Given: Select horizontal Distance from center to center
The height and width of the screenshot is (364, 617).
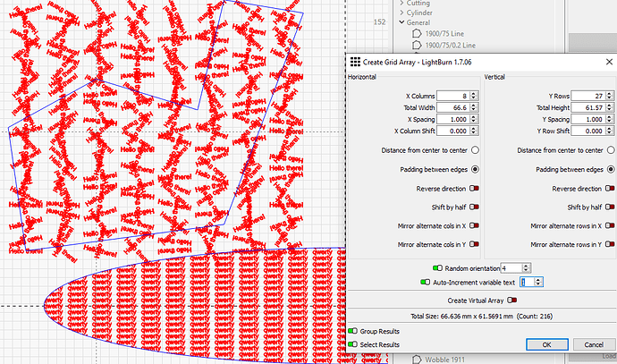Looking at the screenshot, I should (x=475, y=150).
